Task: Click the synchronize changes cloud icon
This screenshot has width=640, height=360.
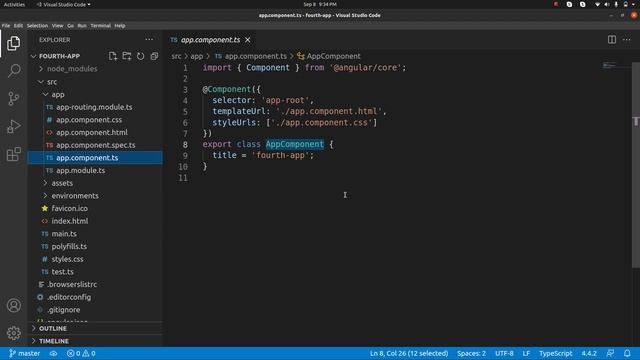Action: point(53,353)
